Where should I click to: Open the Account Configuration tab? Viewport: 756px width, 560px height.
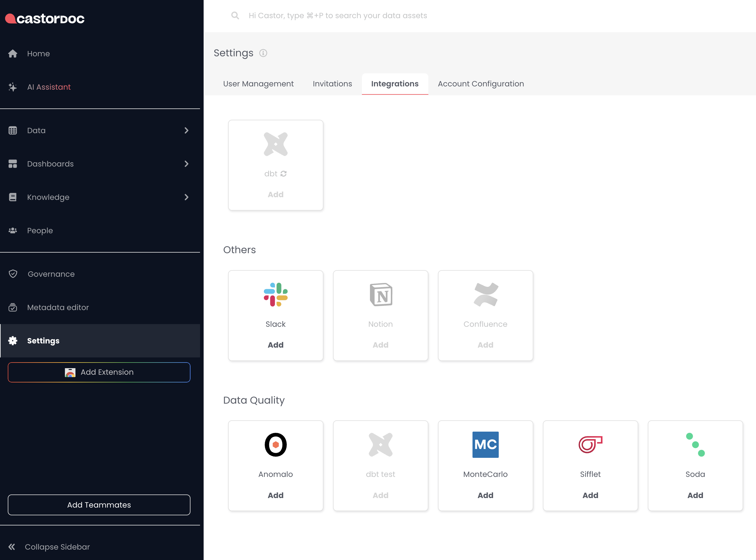tap(481, 84)
